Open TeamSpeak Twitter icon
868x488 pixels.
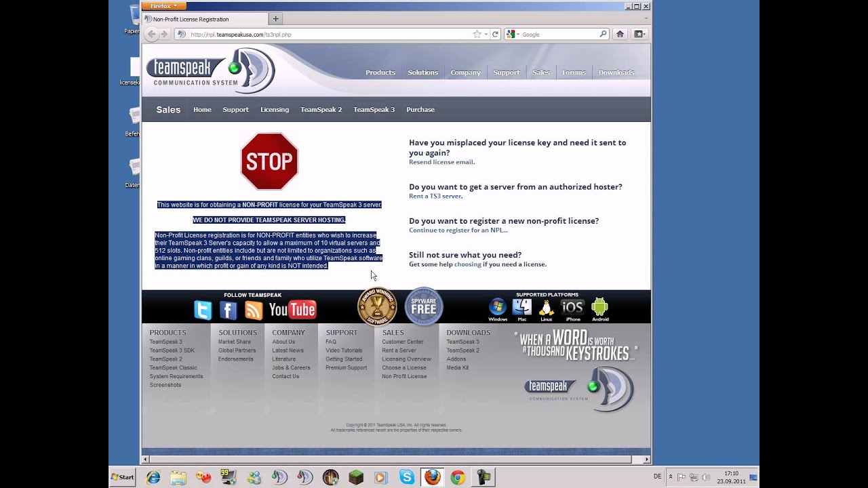click(203, 310)
